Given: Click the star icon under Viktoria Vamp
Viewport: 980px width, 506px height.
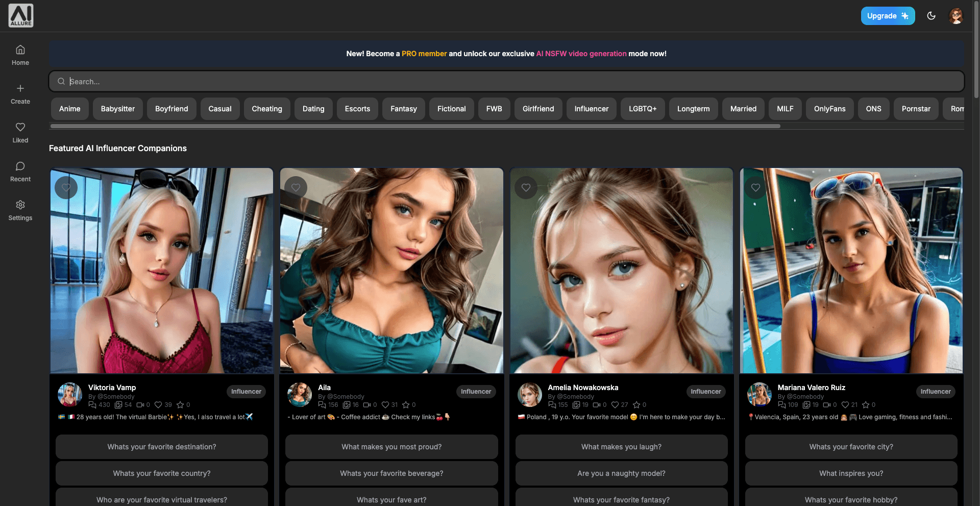Looking at the screenshot, I should tap(180, 405).
